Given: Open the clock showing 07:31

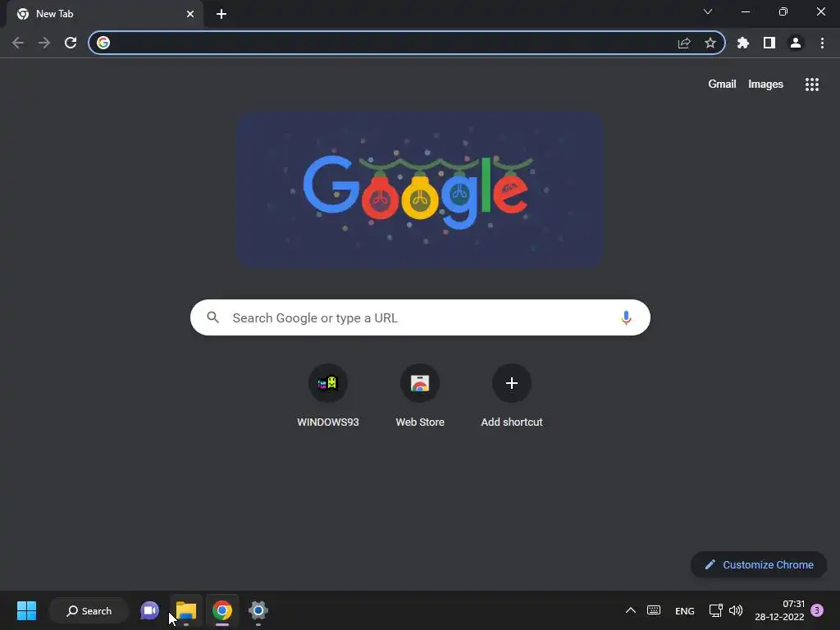Looking at the screenshot, I should click(x=780, y=610).
